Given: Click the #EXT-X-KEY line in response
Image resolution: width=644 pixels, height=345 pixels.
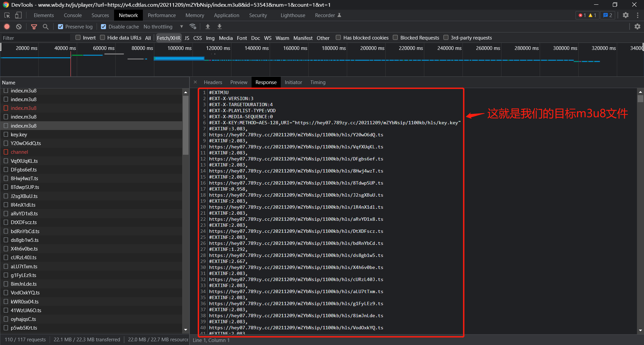Looking at the screenshot, I should pos(335,123).
